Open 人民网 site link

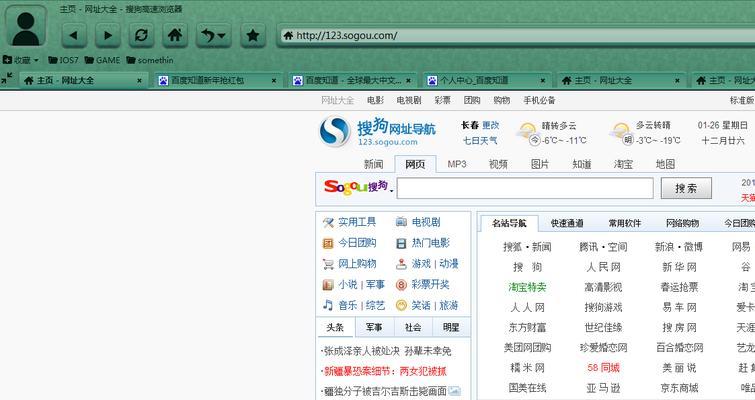coord(603,267)
